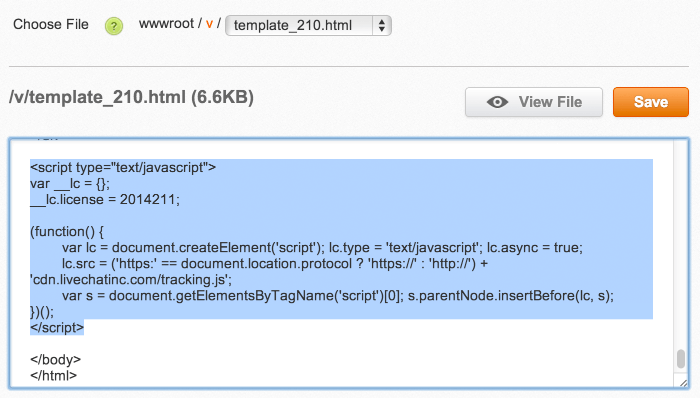Go to the wwwroot path folder
The width and height of the screenshot is (700, 398).
click(x=167, y=24)
